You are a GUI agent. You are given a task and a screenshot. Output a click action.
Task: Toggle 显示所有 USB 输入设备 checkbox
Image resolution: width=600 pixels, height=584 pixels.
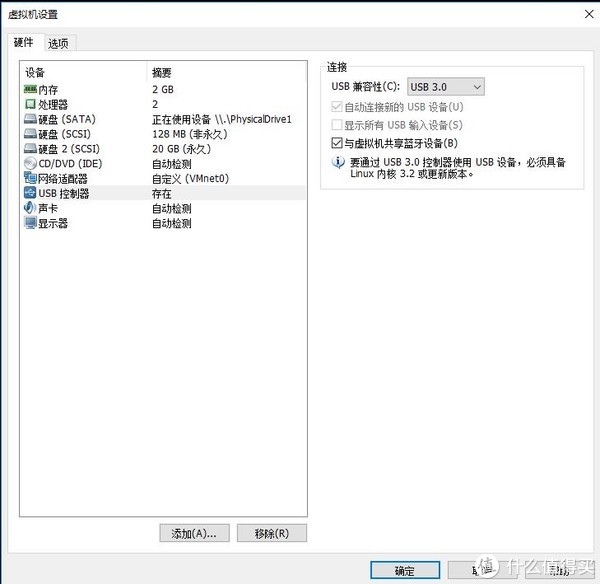point(336,125)
